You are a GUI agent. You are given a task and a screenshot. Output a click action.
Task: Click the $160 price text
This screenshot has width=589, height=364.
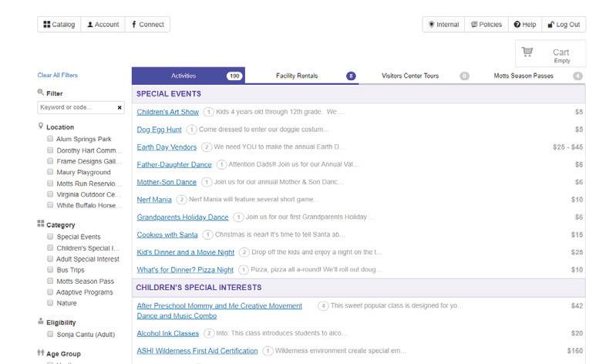coord(574,350)
